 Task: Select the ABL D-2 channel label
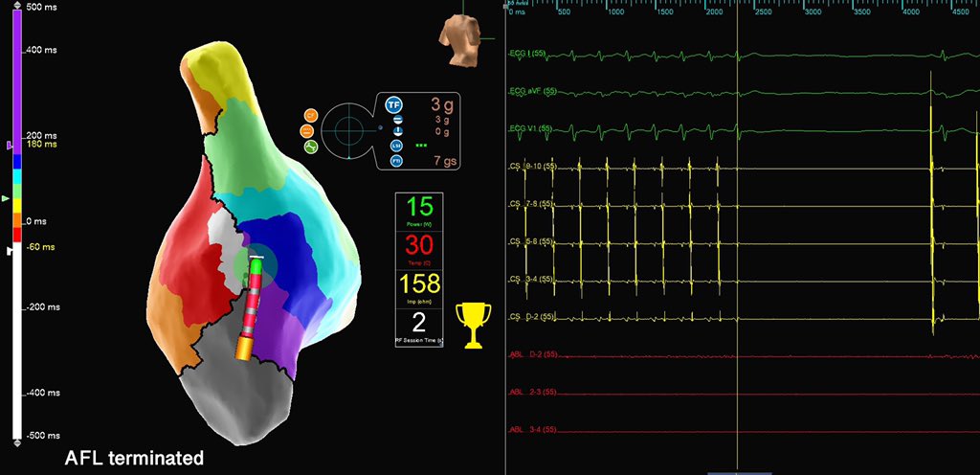[x=532, y=354]
